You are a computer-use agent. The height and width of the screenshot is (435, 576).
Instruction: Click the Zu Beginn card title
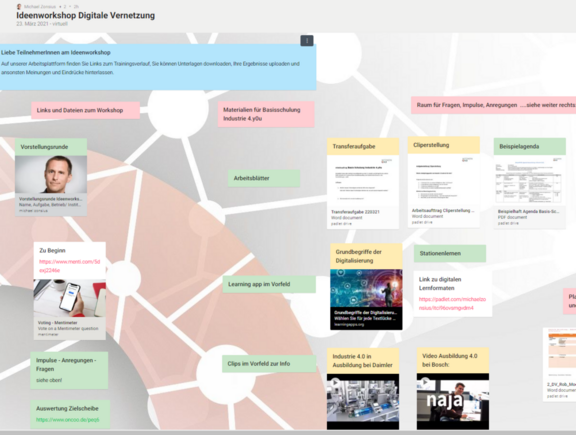click(53, 251)
